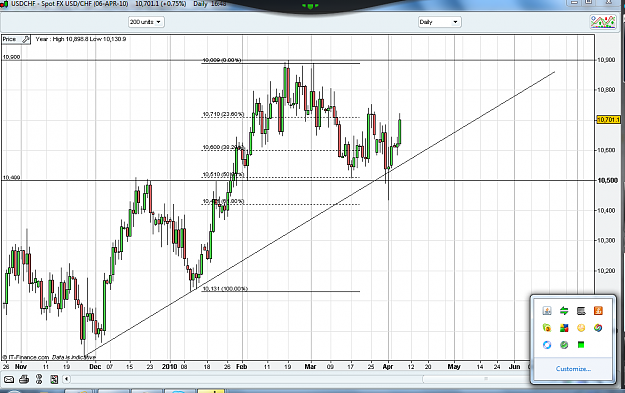Click the envelope email icon in bottom toolbar
625x393 pixels.
[9, 379]
